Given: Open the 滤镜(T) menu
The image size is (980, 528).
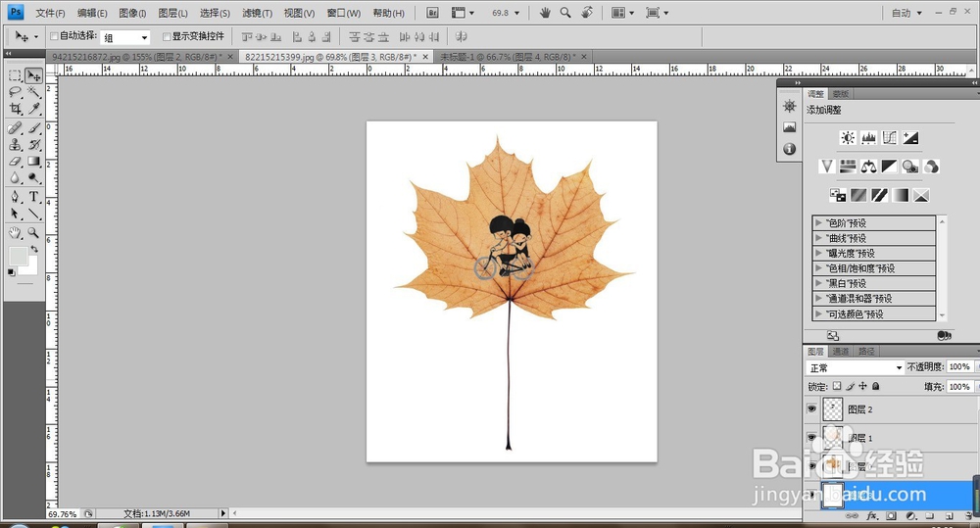Looking at the screenshot, I should pos(257,13).
